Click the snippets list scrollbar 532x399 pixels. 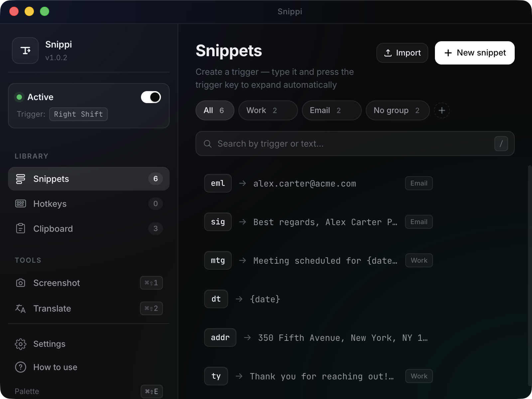529,275
